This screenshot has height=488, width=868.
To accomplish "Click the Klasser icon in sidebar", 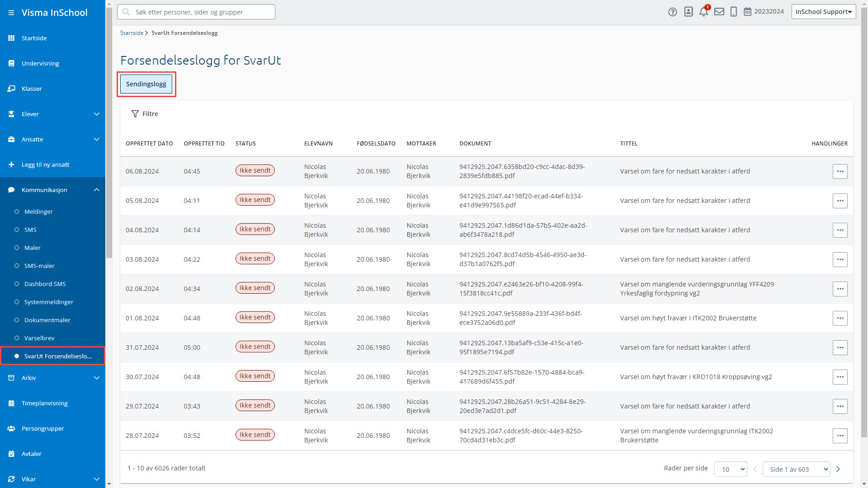I will point(11,89).
